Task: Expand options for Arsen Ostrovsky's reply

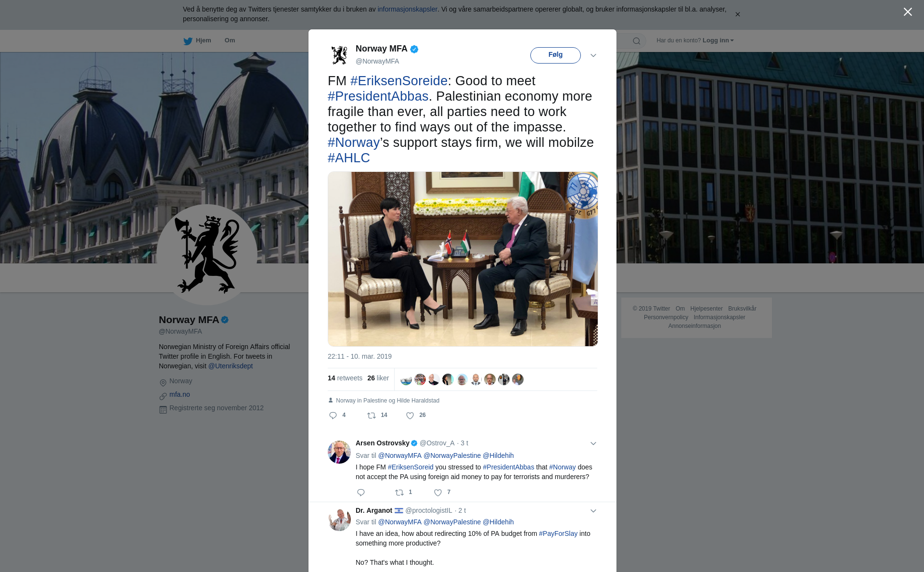Action: 593,443
